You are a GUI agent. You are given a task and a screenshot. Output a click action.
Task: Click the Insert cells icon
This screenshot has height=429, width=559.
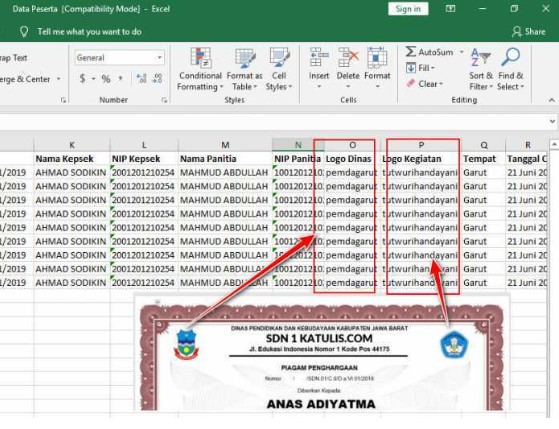(319, 57)
